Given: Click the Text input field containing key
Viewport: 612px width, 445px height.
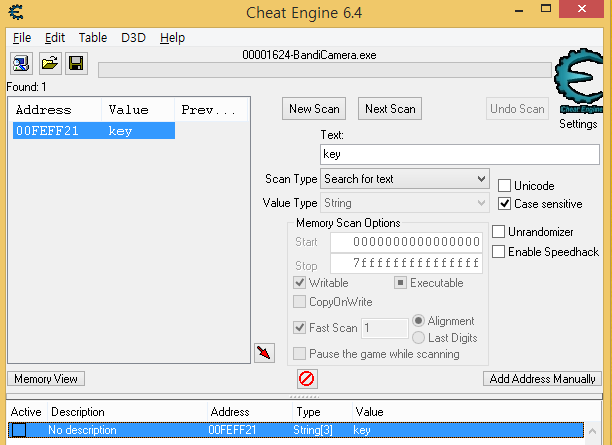Looking at the screenshot, I should tap(460, 154).
